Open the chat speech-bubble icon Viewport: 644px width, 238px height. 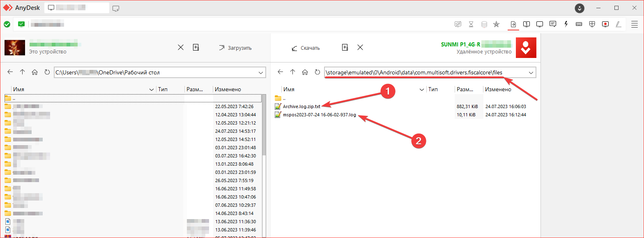tap(553, 24)
